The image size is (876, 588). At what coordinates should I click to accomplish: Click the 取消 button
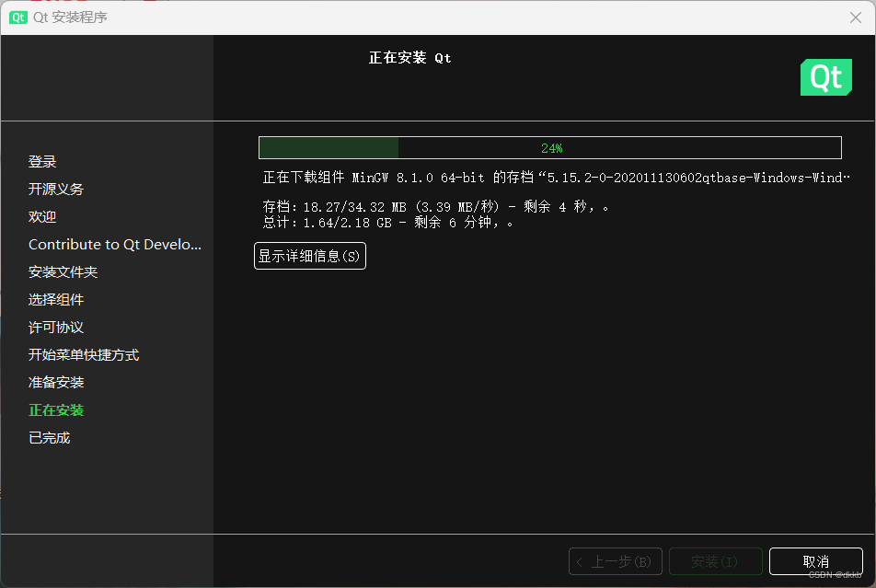pos(815,561)
